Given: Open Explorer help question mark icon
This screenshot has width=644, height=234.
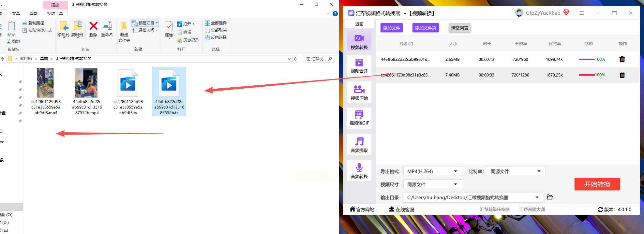Looking at the screenshot, I should (x=335, y=14).
